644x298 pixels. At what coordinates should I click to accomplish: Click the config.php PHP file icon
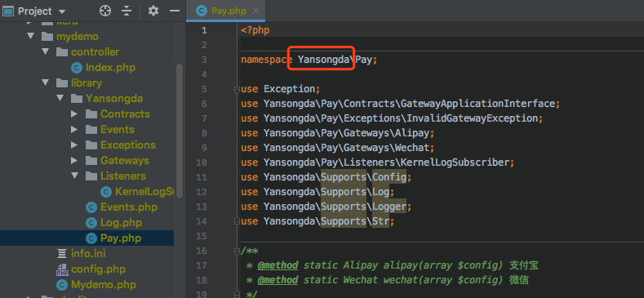click(62, 269)
